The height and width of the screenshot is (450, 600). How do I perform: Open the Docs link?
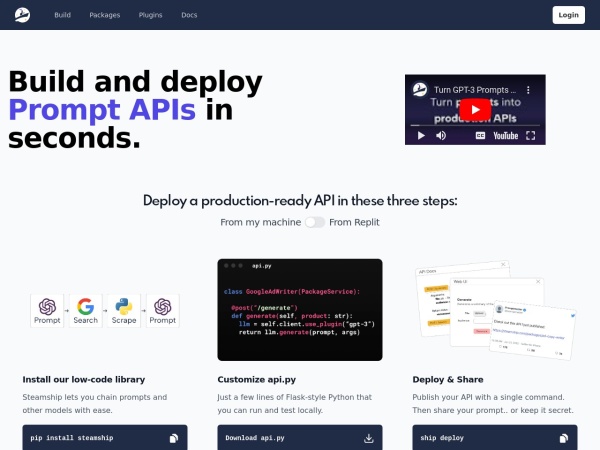click(189, 15)
